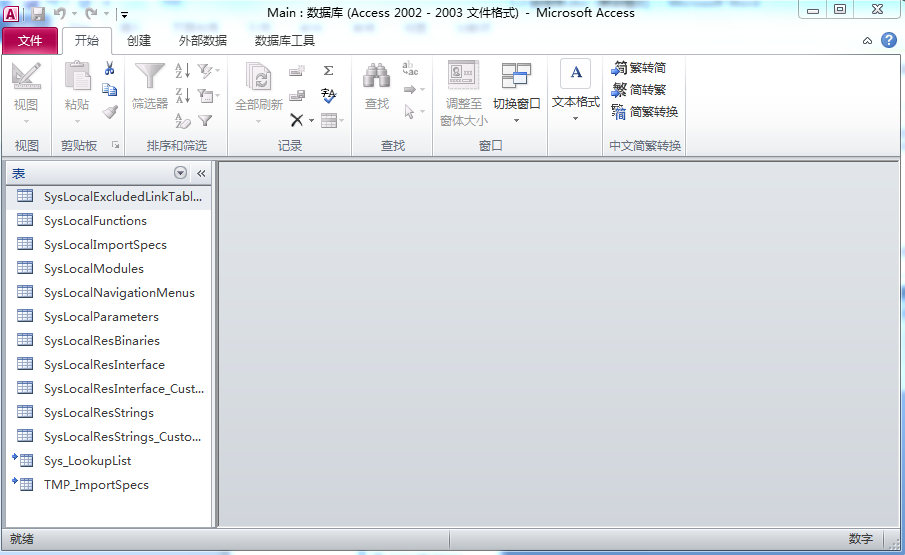
Task: Click the Redo arrow in quick access toolbar
Action: 91,13
